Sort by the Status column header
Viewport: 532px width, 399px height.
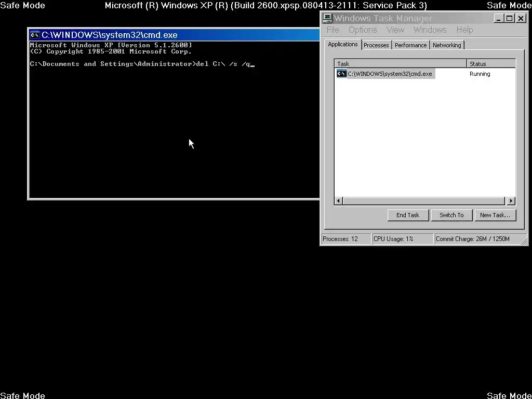coord(491,64)
